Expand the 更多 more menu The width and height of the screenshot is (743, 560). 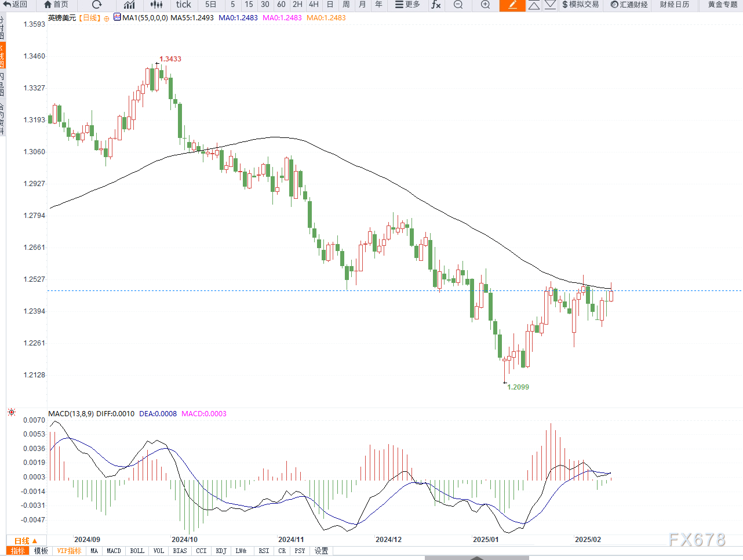pyautogui.click(x=407, y=5)
